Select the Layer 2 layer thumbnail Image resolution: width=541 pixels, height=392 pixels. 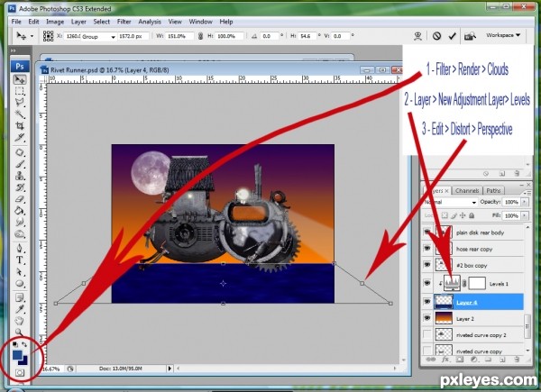tap(444, 318)
